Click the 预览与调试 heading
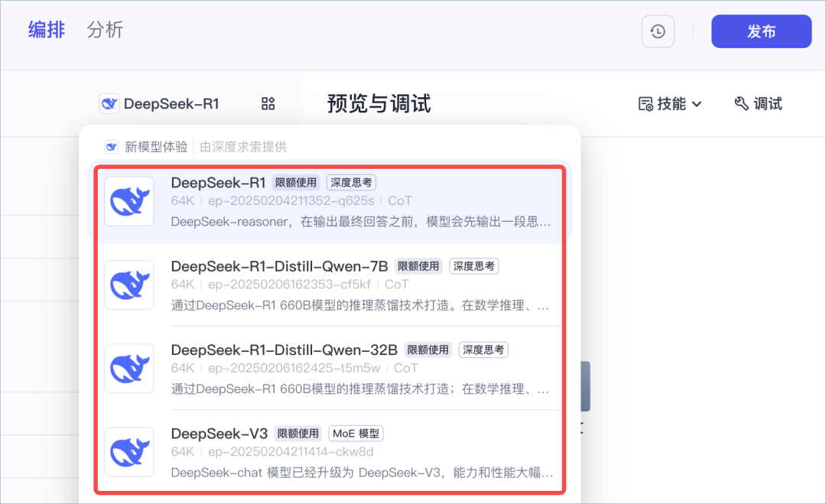This screenshot has height=504, width=826. pos(379,104)
